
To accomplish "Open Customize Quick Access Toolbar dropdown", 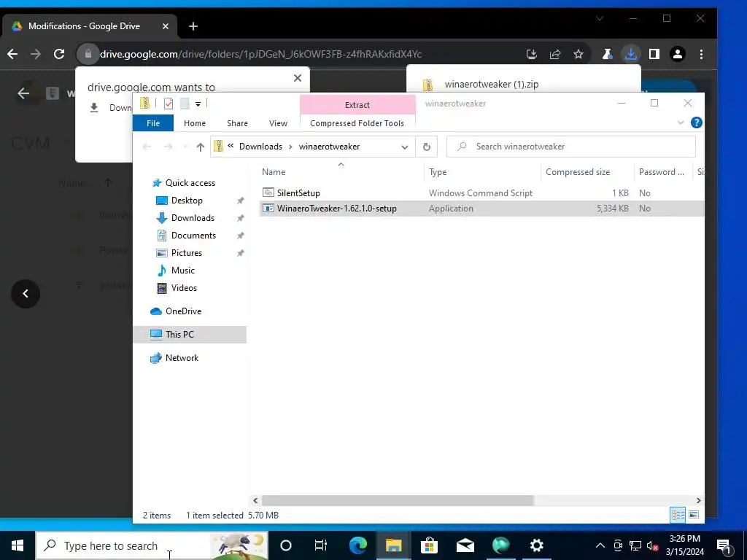I will pyautogui.click(x=198, y=104).
